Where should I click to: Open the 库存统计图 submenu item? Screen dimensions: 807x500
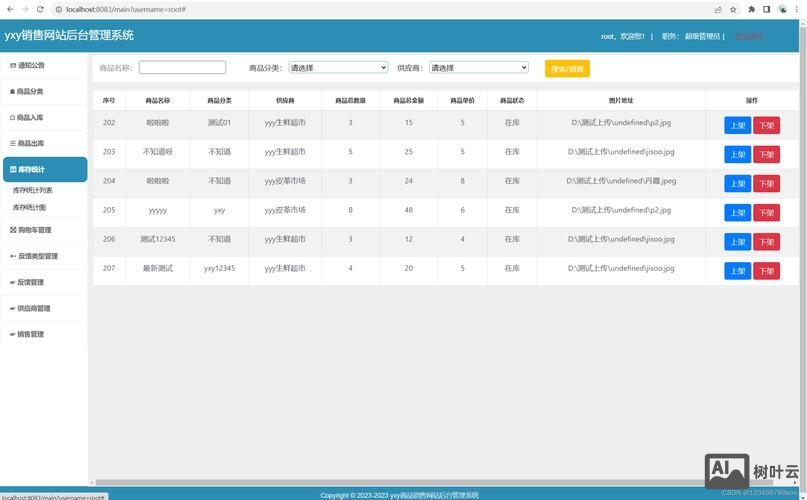(30, 207)
